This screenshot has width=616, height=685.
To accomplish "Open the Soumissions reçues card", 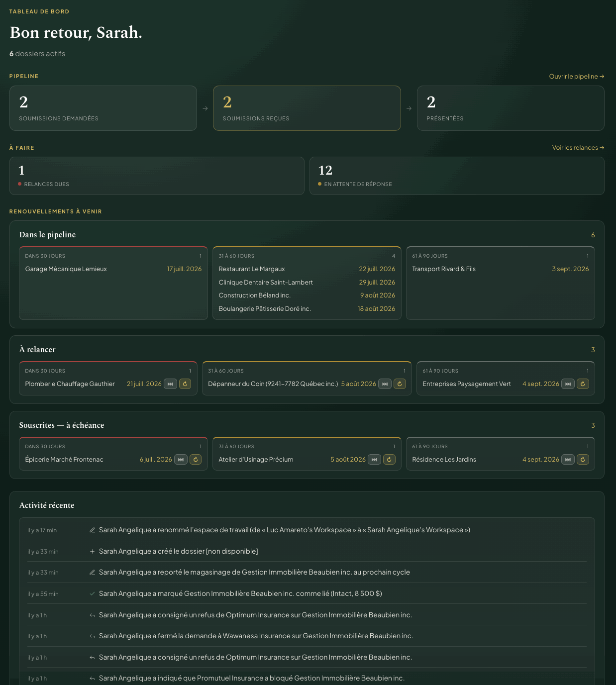I will click(x=307, y=108).
